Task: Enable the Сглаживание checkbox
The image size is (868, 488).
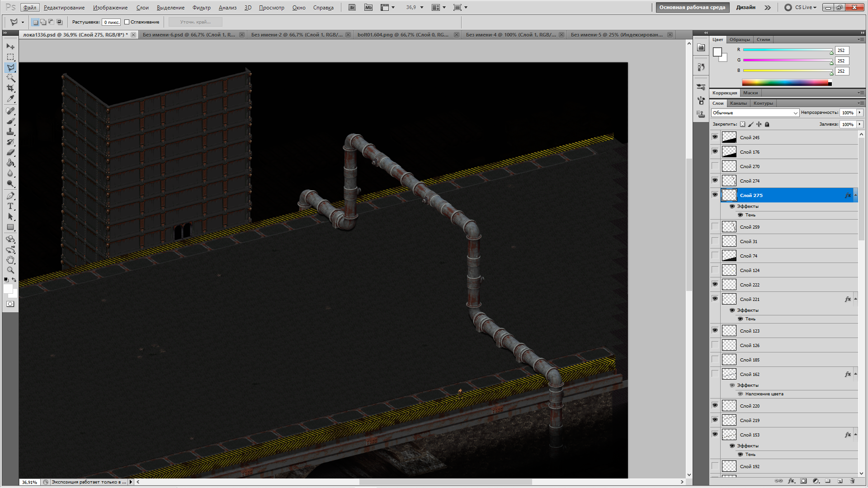Action: point(127,22)
